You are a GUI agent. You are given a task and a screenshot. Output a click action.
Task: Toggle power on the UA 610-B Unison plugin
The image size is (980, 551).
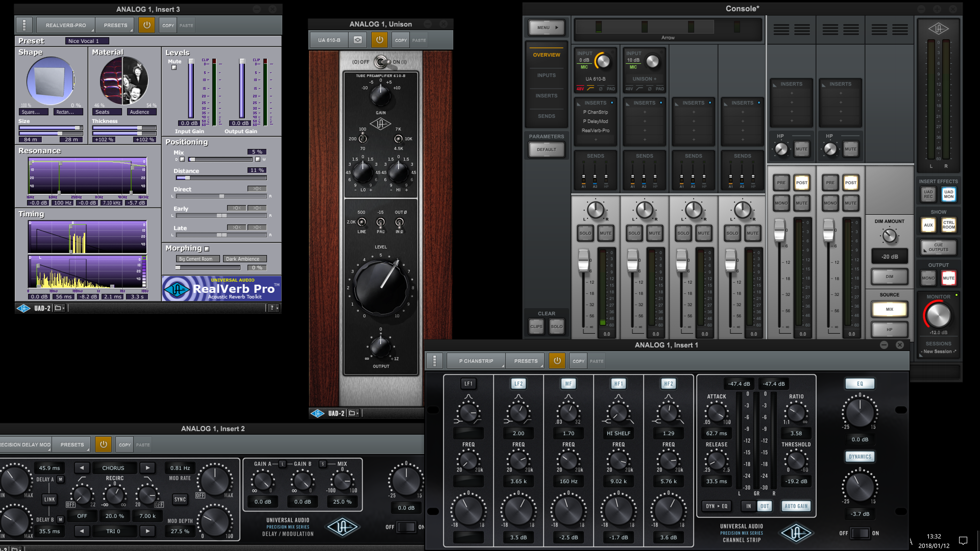[x=379, y=40]
